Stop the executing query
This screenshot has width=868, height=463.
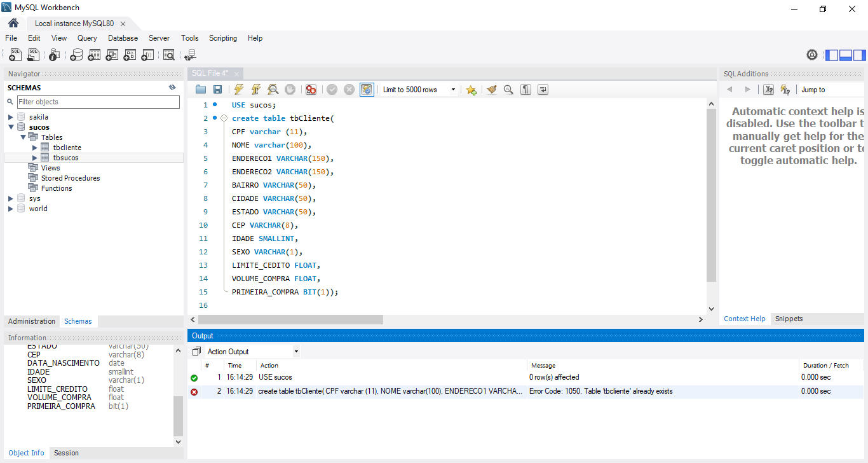click(290, 90)
